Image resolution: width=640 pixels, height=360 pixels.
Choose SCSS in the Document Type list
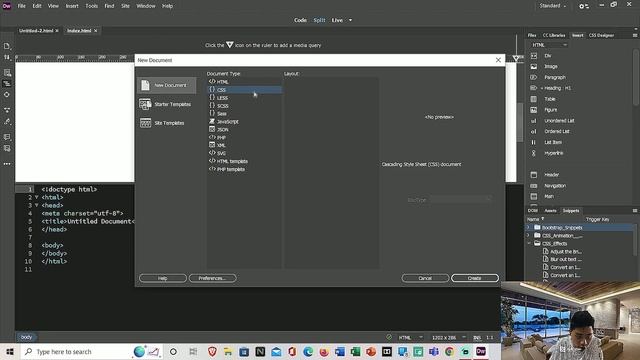coord(244,106)
